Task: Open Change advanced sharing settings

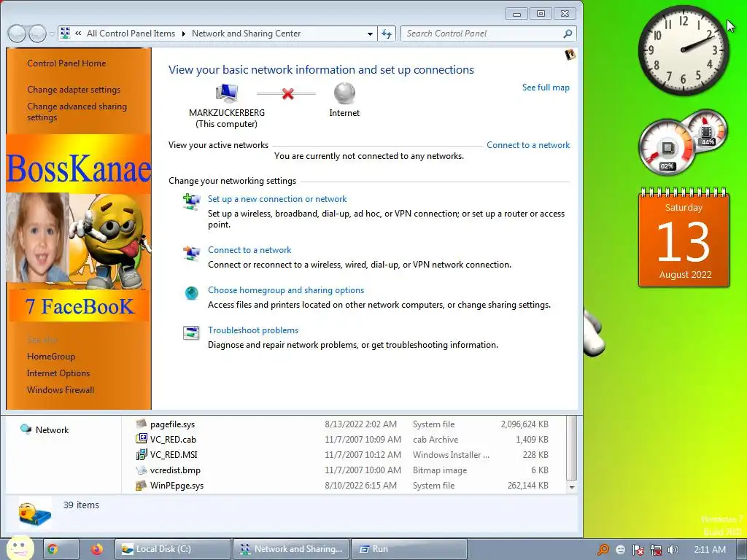Action: click(77, 112)
